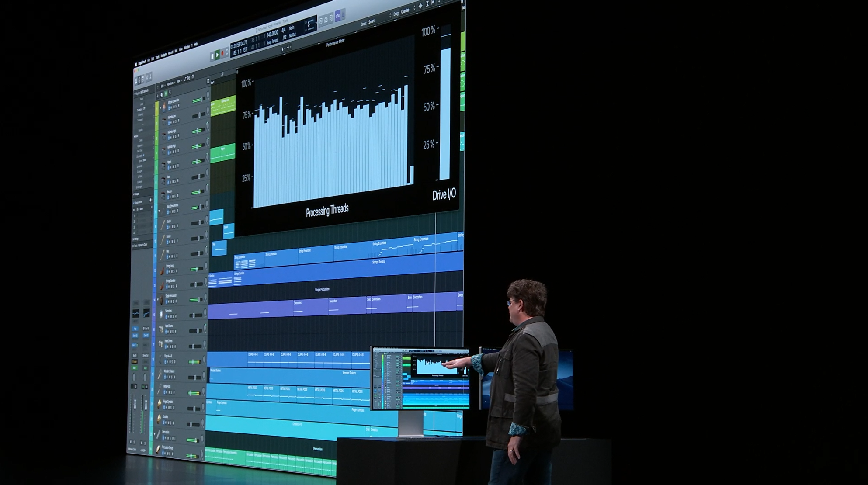This screenshot has width=868, height=485.
Task: Click the Finger Cymbals track icon
Action: pos(160,403)
